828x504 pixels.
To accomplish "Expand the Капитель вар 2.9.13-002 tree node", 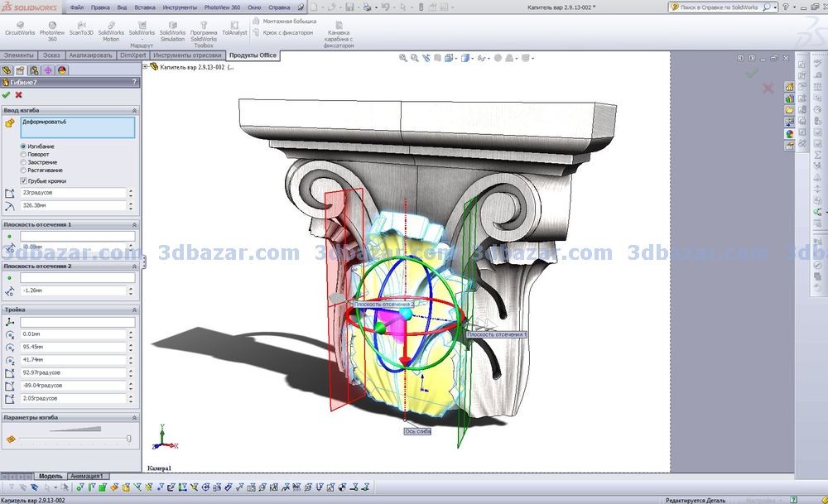I will (146, 67).
